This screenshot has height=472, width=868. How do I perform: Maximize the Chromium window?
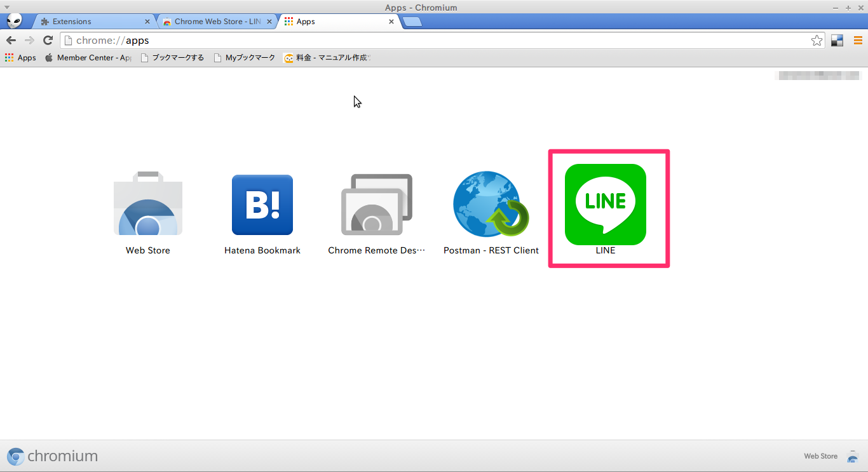click(848, 8)
